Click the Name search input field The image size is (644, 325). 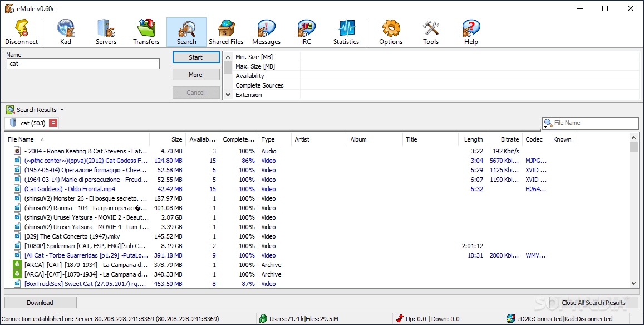(83, 64)
